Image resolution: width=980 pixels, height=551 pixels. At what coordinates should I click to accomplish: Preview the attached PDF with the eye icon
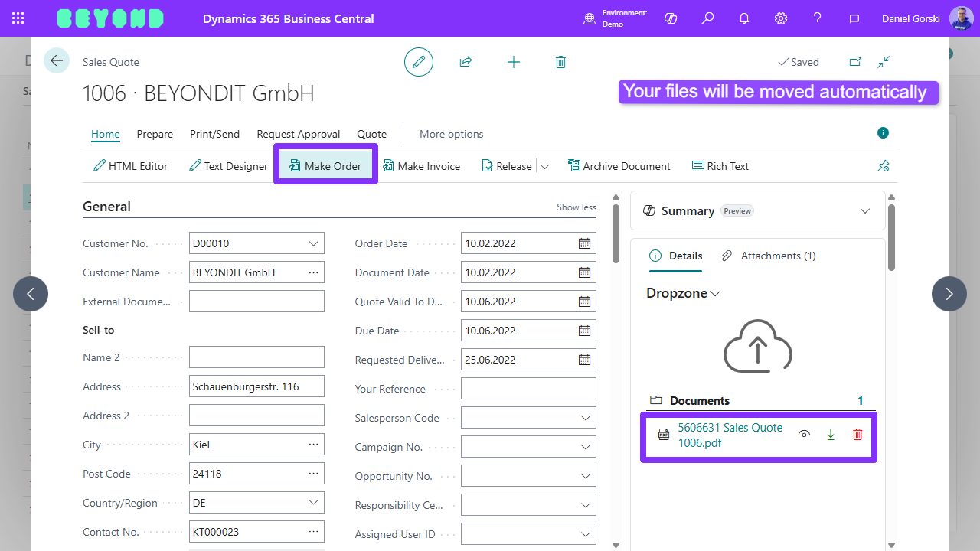tap(804, 434)
